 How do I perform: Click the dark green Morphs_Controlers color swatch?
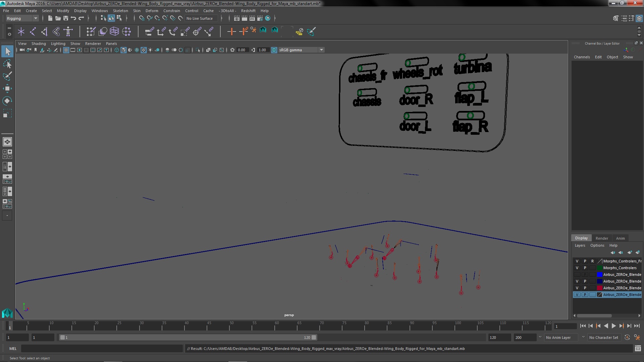[x=599, y=268]
